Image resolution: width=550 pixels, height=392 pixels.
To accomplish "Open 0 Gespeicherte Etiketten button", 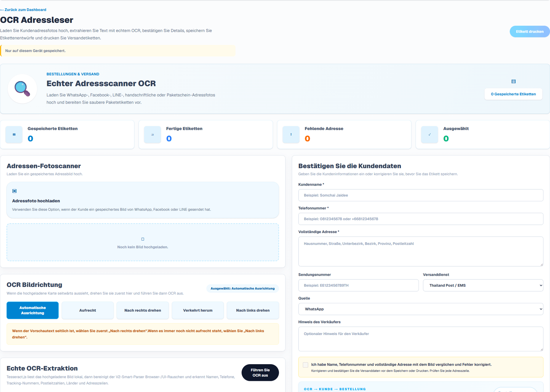I will (513, 94).
